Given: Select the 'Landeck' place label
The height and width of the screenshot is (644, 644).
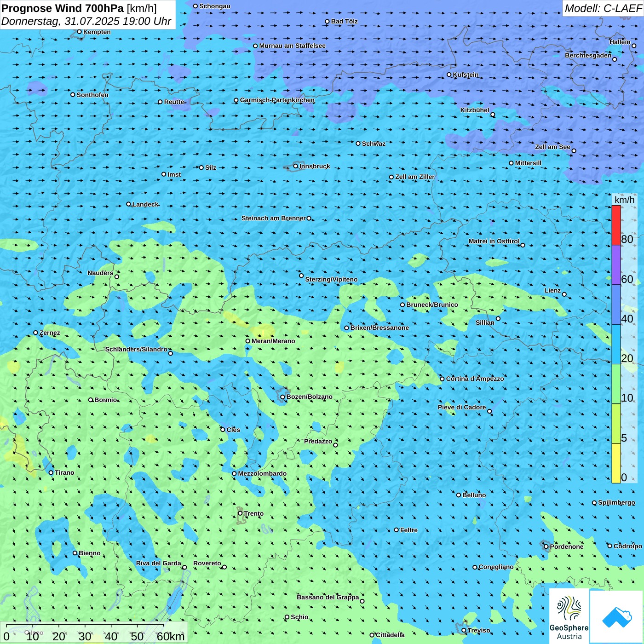Looking at the screenshot, I should [145, 204].
